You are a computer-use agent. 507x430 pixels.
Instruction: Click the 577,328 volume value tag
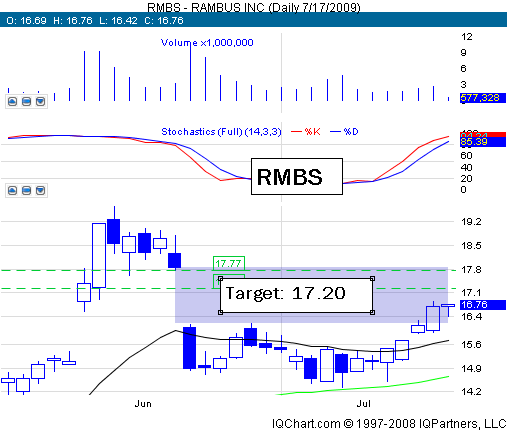(x=483, y=98)
